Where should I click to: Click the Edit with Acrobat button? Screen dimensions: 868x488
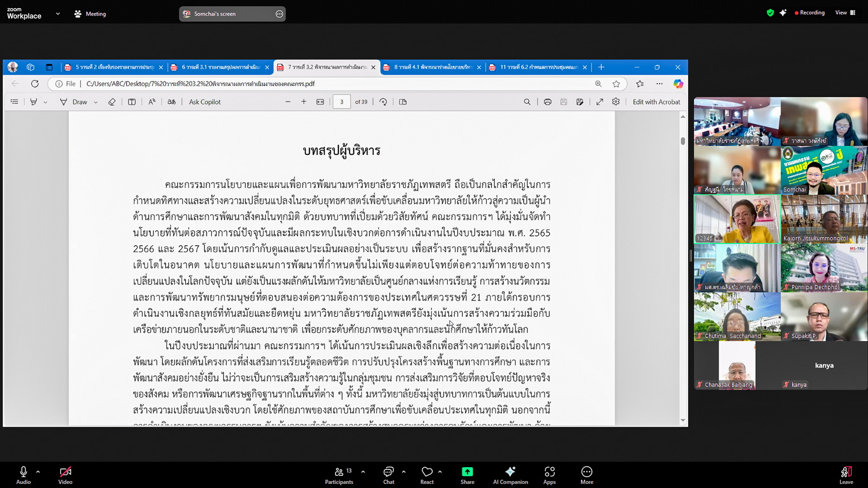tap(656, 102)
